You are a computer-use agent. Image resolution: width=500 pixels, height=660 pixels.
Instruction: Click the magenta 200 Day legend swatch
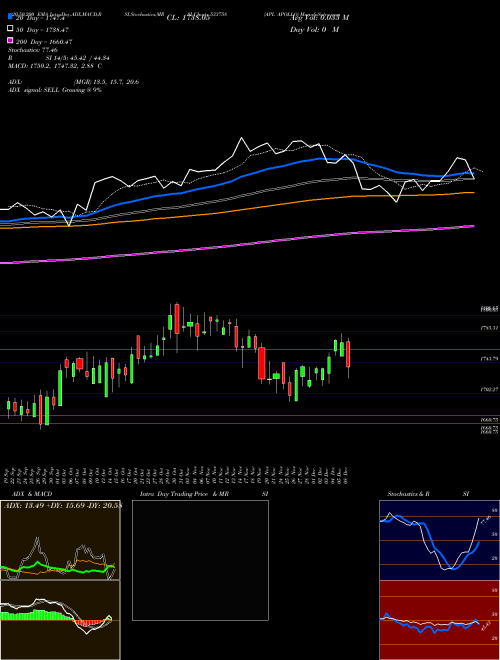coord(10,40)
